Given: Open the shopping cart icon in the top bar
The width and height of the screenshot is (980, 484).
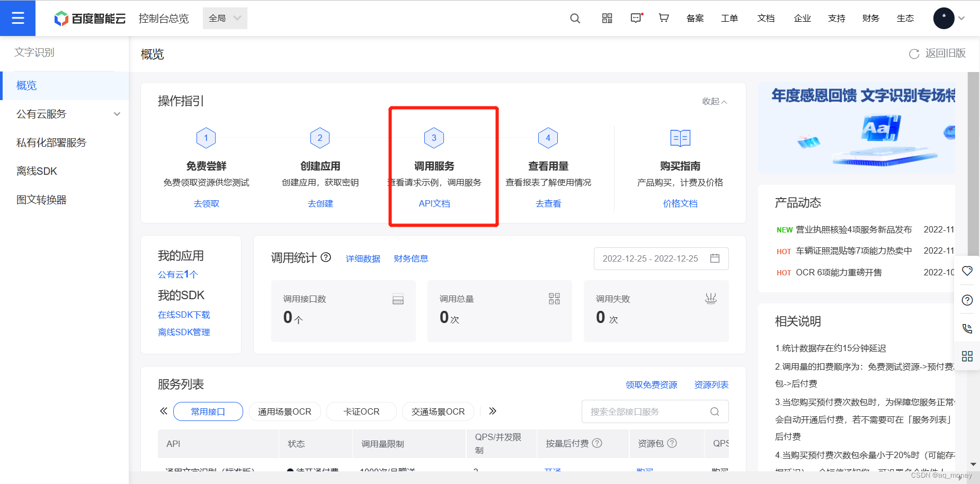Looking at the screenshot, I should [663, 18].
